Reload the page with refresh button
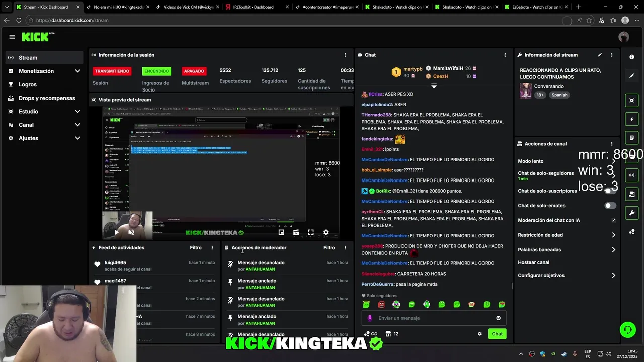Viewport: 644px width, 362px height. pos(19,20)
